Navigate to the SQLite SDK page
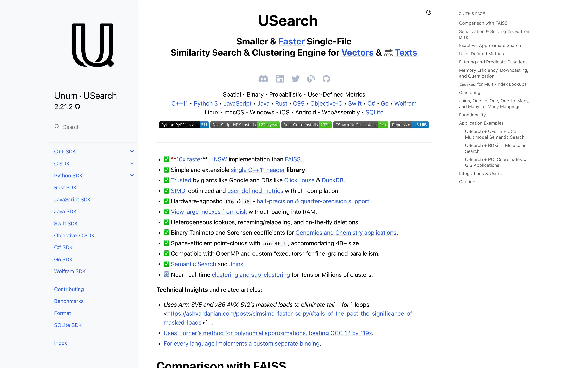Screen dimensions: 588x368 tap(68, 325)
